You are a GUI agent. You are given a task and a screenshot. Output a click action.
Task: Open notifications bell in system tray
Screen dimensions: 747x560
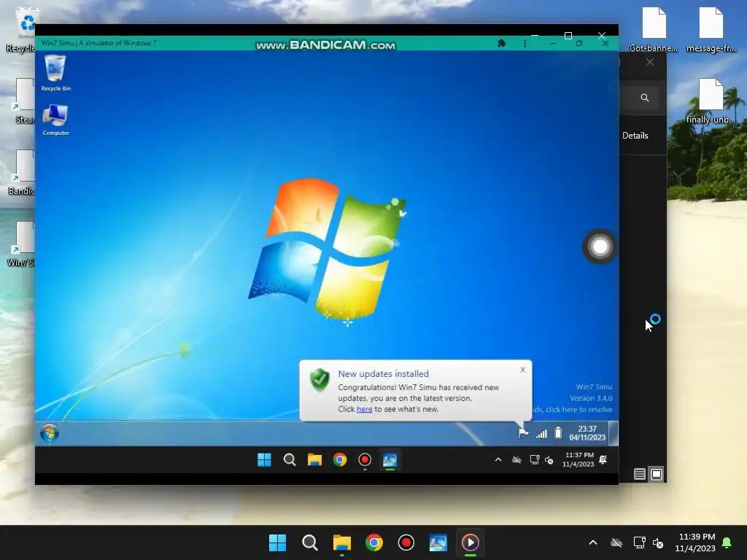pyautogui.click(x=727, y=542)
